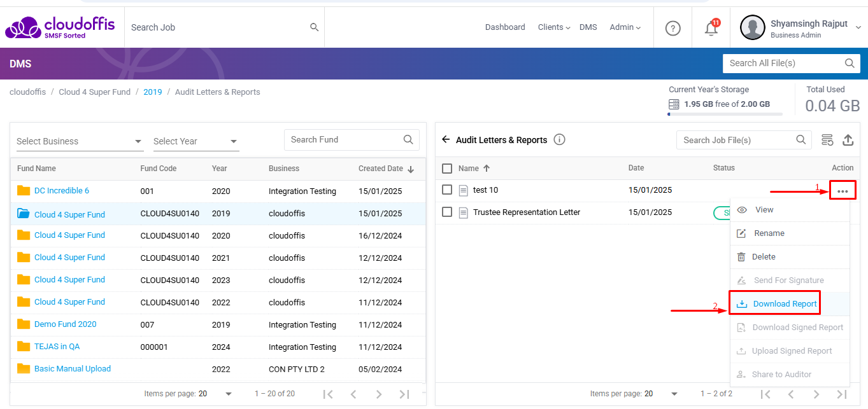Click info icon beside Audit Letters & Reports
868x409 pixels.
[559, 139]
